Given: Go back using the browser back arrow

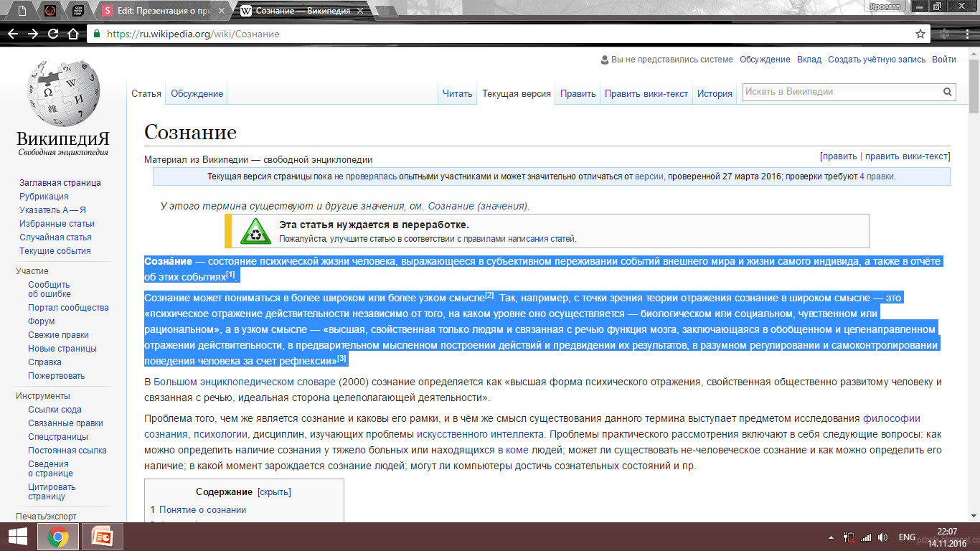Looking at the screenshot, I should pyautogui.click(x=13, y=34).
